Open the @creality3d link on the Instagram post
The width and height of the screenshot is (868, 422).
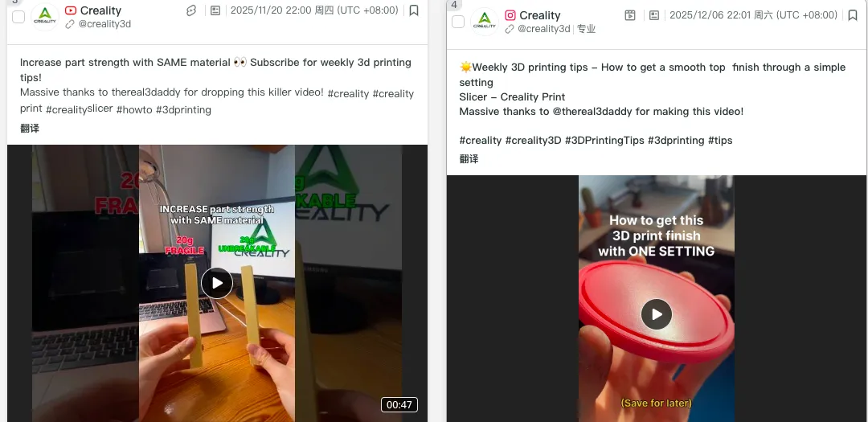pos(543,29)
